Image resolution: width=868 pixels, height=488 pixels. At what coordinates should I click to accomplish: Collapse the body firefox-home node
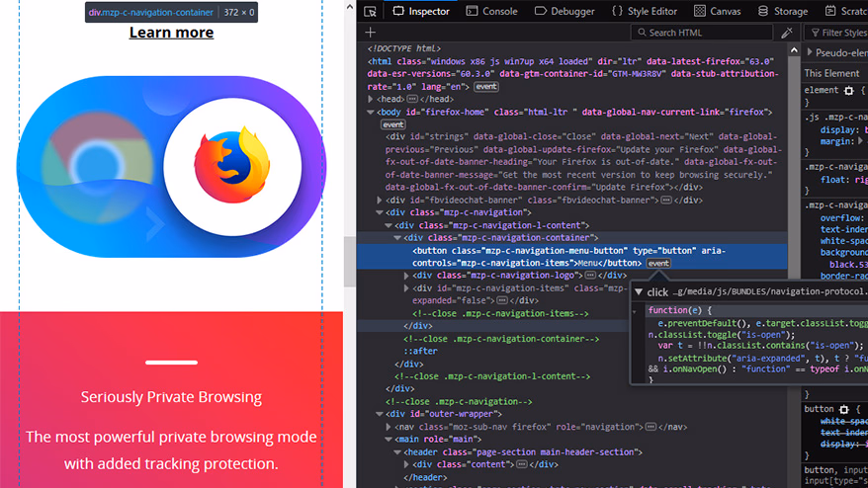371,113
